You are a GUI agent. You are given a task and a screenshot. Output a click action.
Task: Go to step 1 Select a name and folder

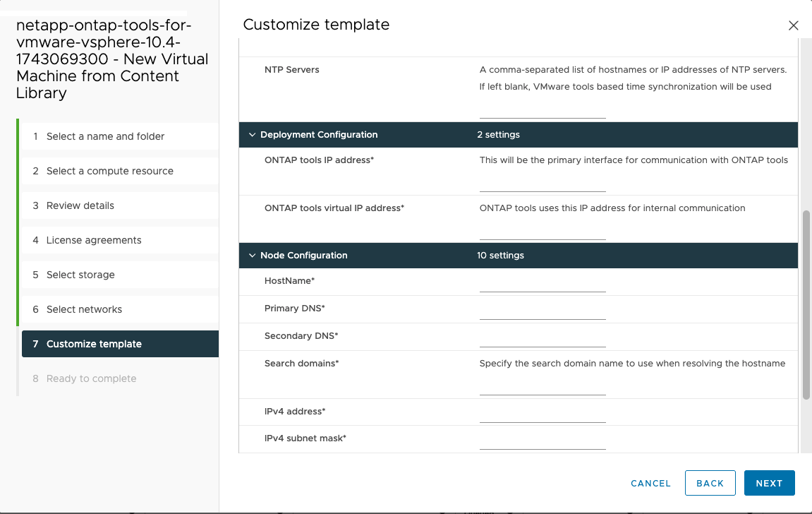105,136
